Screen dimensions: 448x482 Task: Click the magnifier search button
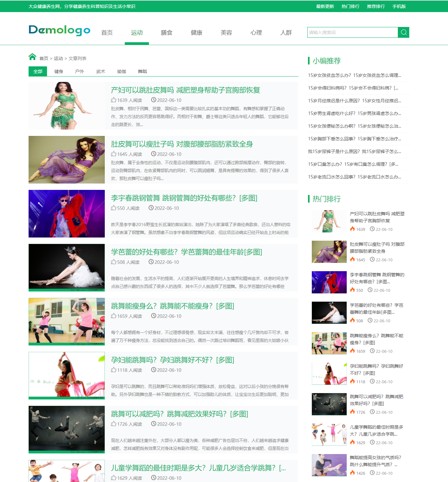[x=404, y=32]
